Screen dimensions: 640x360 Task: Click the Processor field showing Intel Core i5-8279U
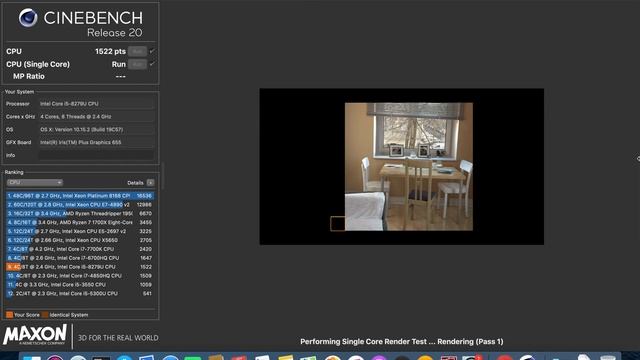pos(96,104)
